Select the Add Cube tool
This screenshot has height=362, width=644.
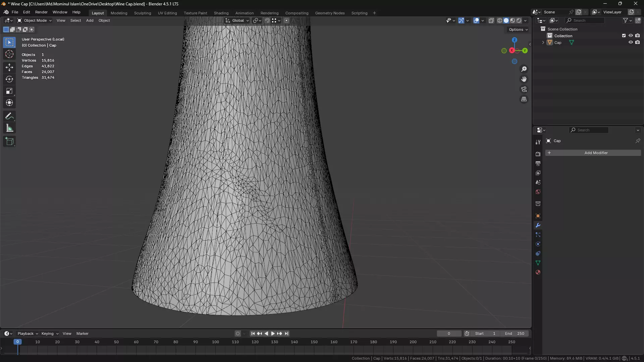pyautogui.click(x=9, y=141)
